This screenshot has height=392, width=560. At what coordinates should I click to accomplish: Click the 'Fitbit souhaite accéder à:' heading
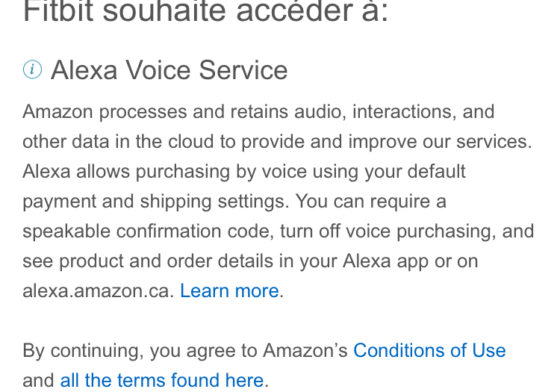point(205,11)
